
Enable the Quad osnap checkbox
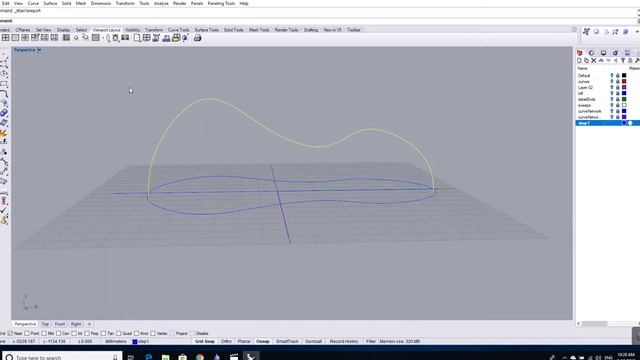point(118,333)
